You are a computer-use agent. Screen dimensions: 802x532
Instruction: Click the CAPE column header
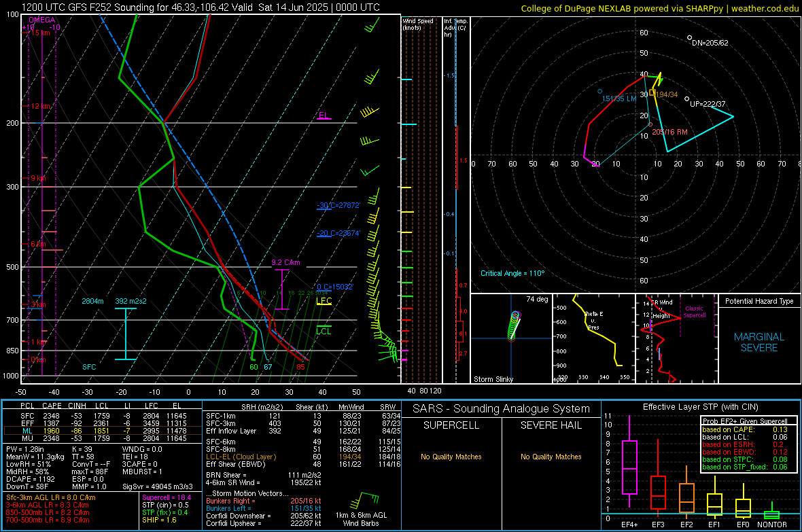click(52, 406)
